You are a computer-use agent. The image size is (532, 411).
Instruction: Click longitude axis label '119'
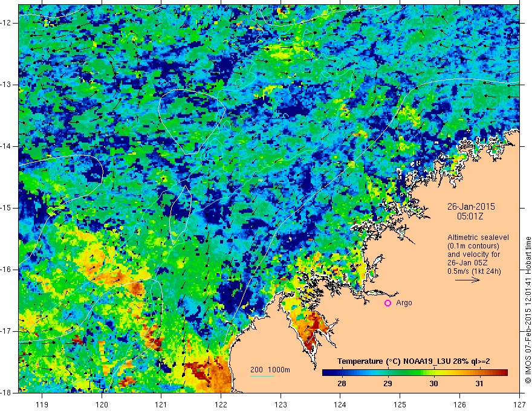(42, 404)
